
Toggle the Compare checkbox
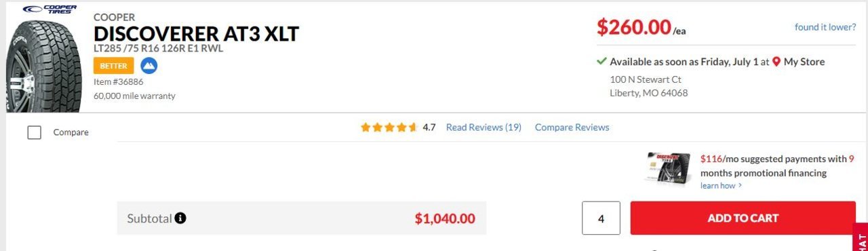[35, 132]
